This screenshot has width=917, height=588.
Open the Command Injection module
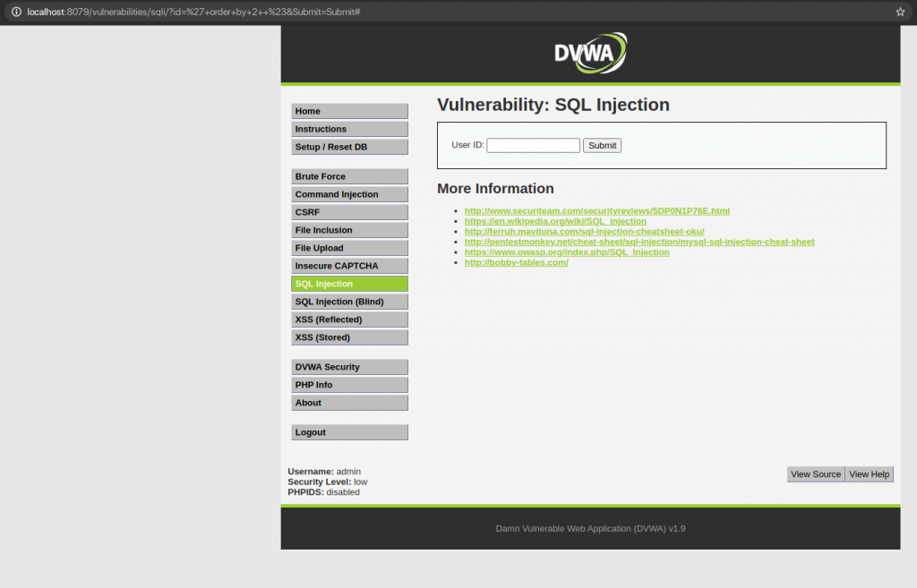(349, 193)
